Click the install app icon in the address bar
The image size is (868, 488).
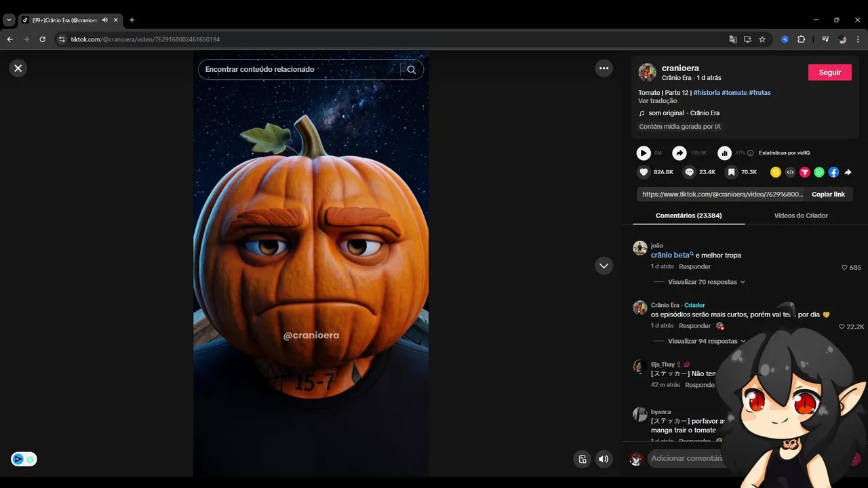click(x=747, y=39)
